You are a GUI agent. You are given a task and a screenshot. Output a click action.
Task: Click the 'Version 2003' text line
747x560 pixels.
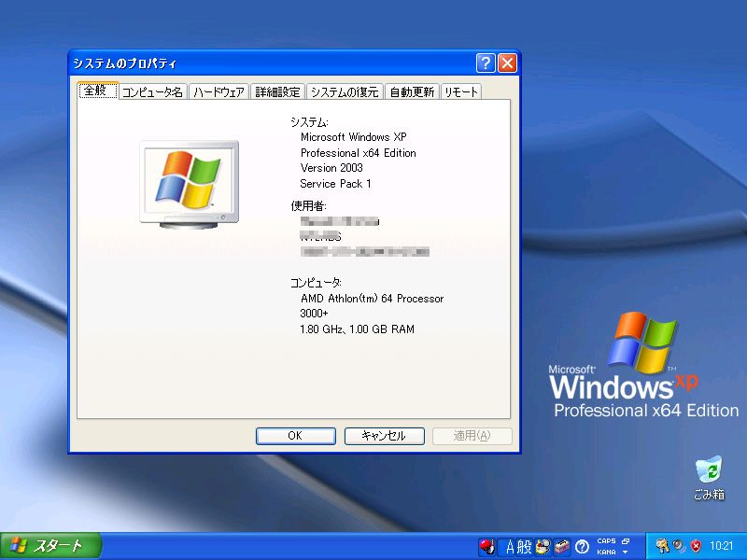(x=331, y=168)
